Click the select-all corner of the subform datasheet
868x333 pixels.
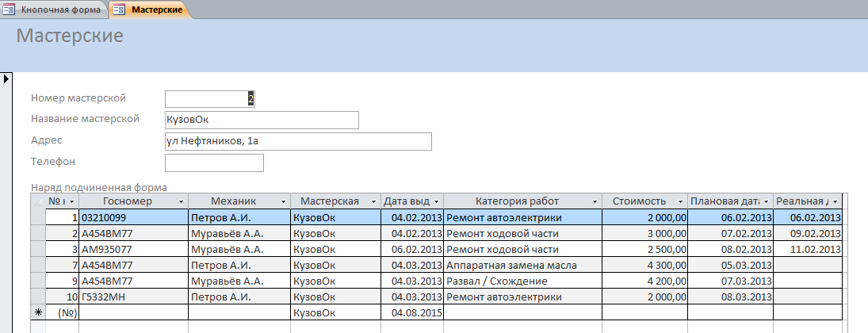coord(38,201)
